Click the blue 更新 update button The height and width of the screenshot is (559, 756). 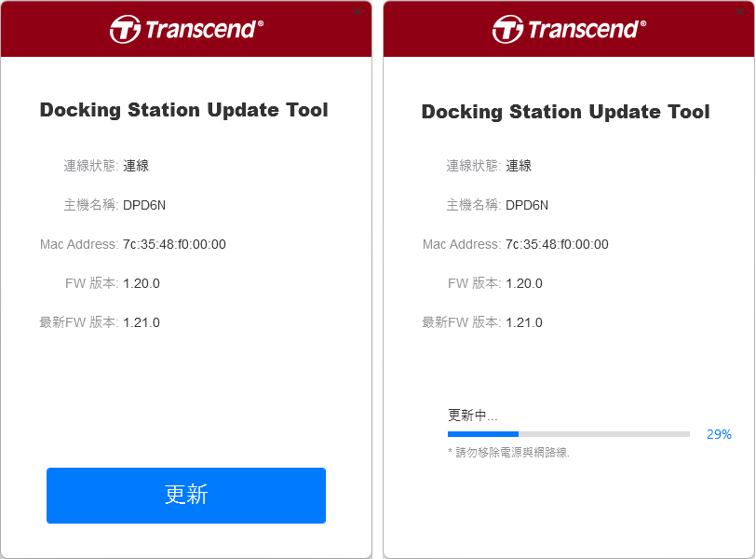pyautogui.click(x=186, y=496)
